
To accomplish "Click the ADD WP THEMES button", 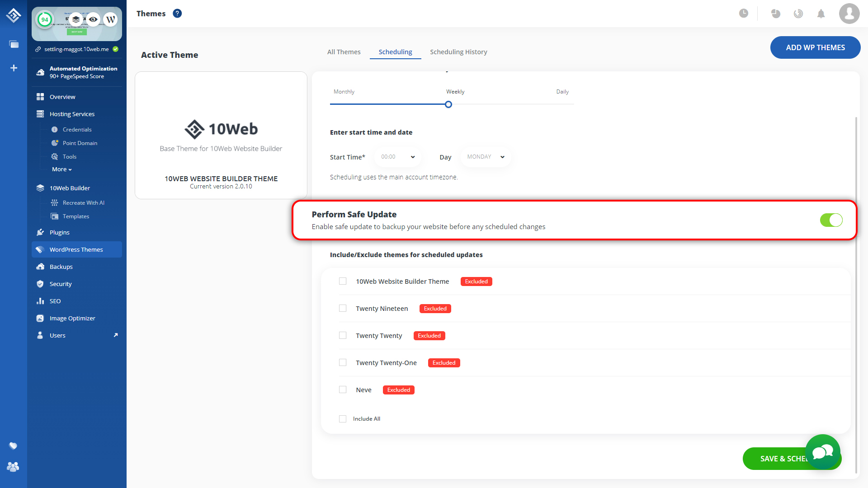I will click(x=815, y=47).
